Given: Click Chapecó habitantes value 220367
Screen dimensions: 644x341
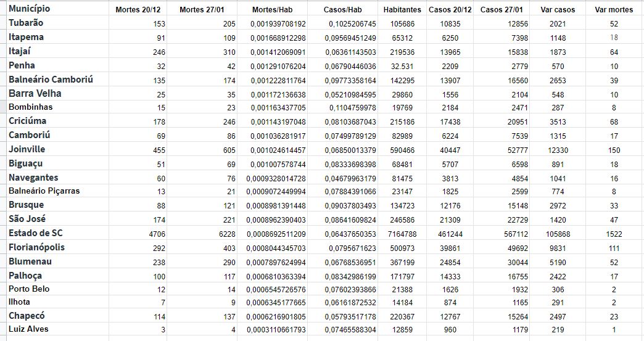Looking at the screenshot, I should [402, 317].
